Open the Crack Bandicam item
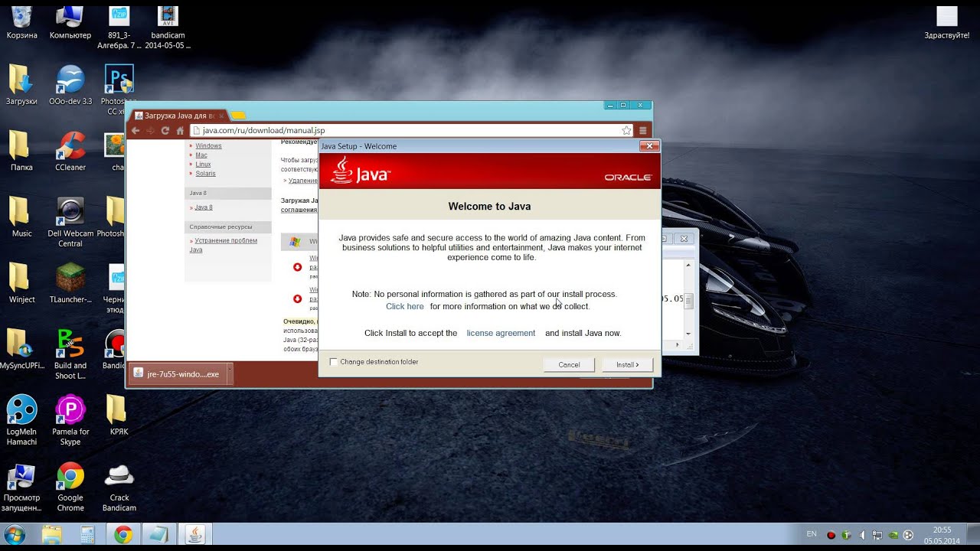The width and height of the screenshot is (980, 551). 119,487
